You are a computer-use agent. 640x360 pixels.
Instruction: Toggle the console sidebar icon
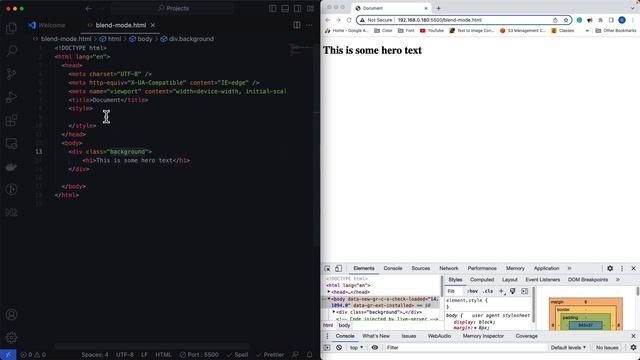tap(327, 348)
